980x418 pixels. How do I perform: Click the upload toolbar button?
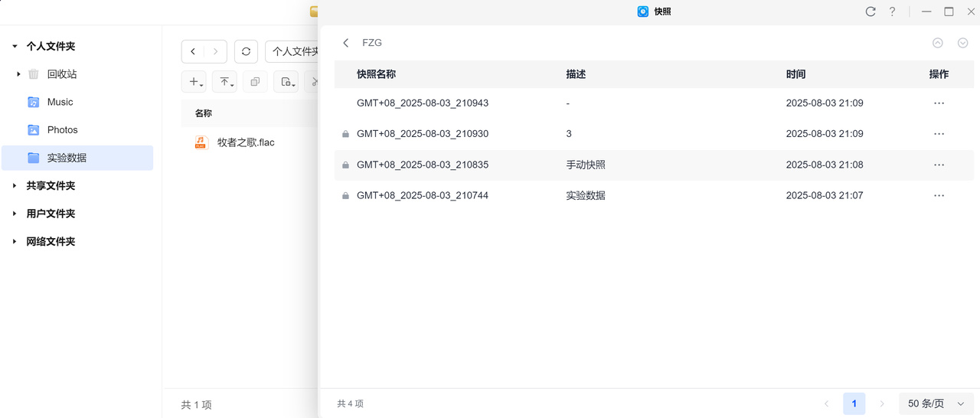[x=224, y=82]
